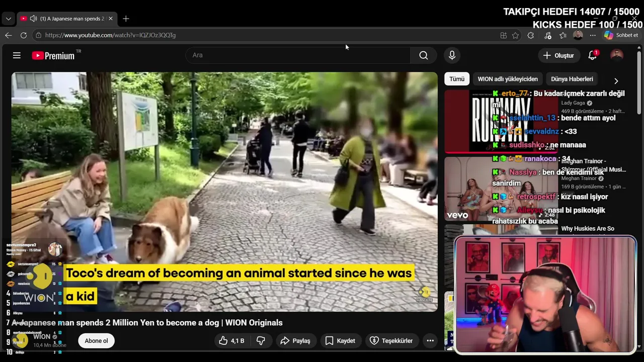Open Copilot Sohbet et button
Image resolution: width=644 pixels, height=362 pixels.
click(x=622, y=35)
